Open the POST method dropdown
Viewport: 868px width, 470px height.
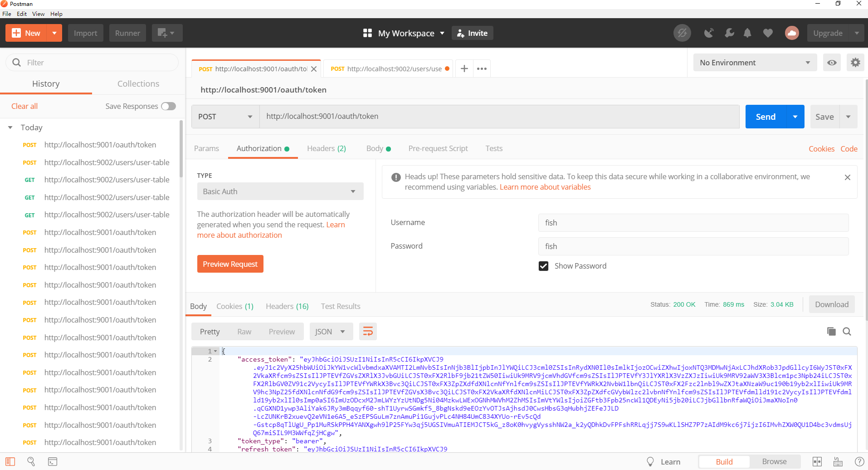(x=225, y=117)
